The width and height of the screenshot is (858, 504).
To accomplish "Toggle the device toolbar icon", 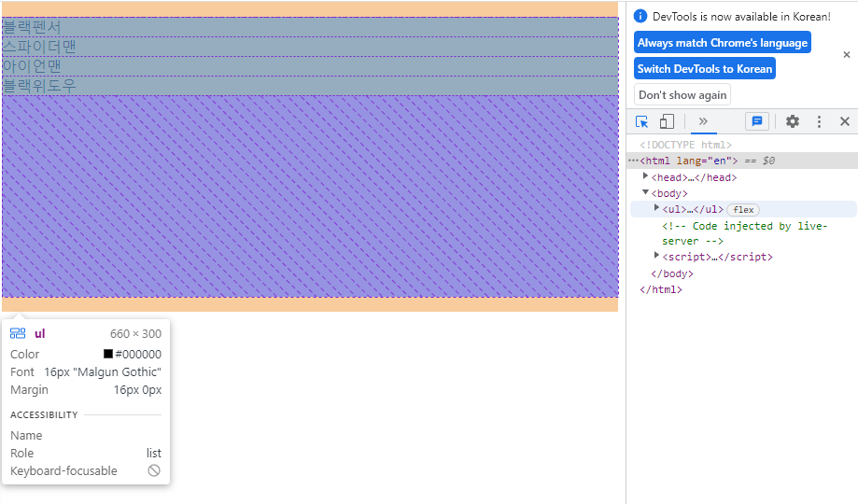I will (667, 121).
